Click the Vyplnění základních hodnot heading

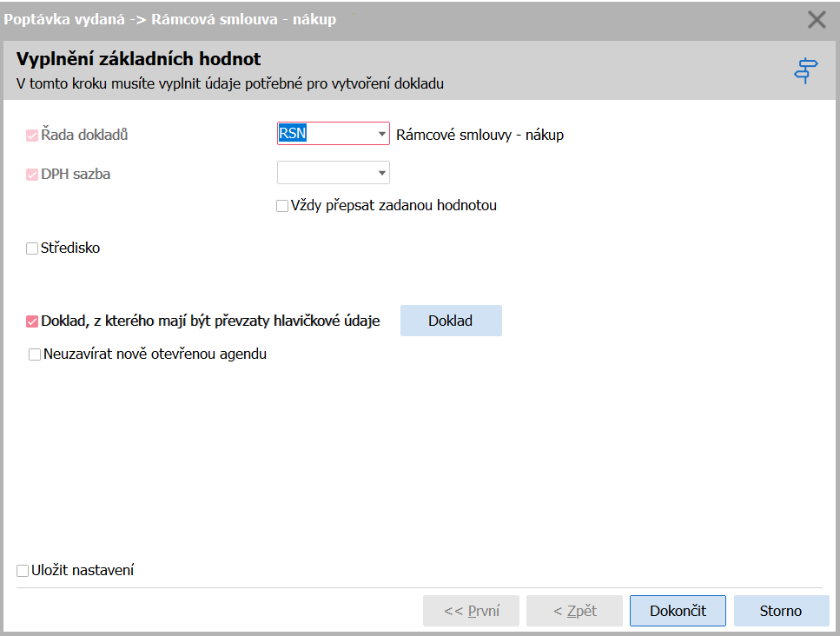(138, 59)
